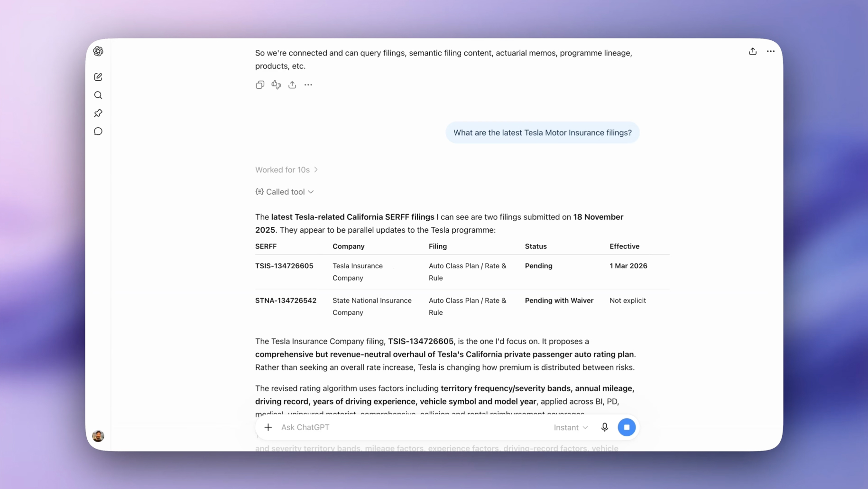Click the bold TSIS-134726605 in the paragraph
The width and height of the screenshot is (868, 489).
click(421, 341)
